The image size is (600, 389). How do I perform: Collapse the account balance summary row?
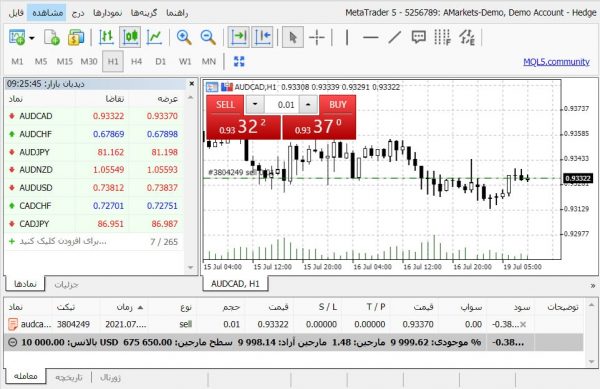pos(12,342)
